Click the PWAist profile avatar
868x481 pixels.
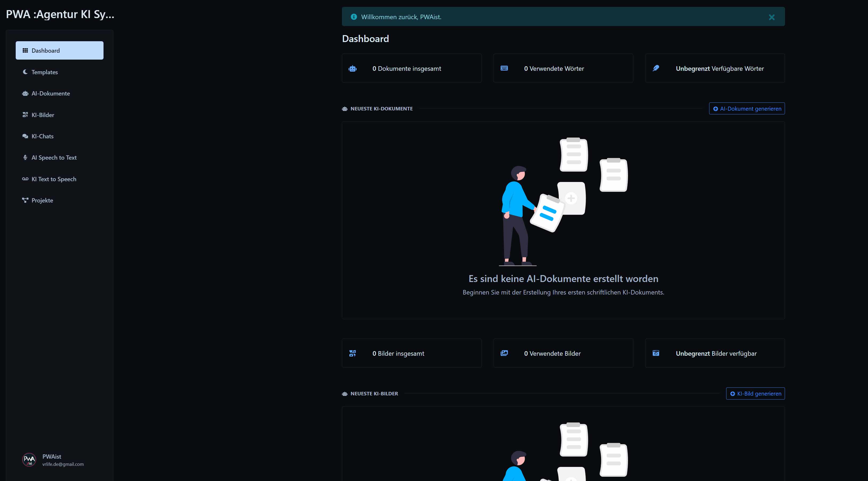[x=29, y=459]
